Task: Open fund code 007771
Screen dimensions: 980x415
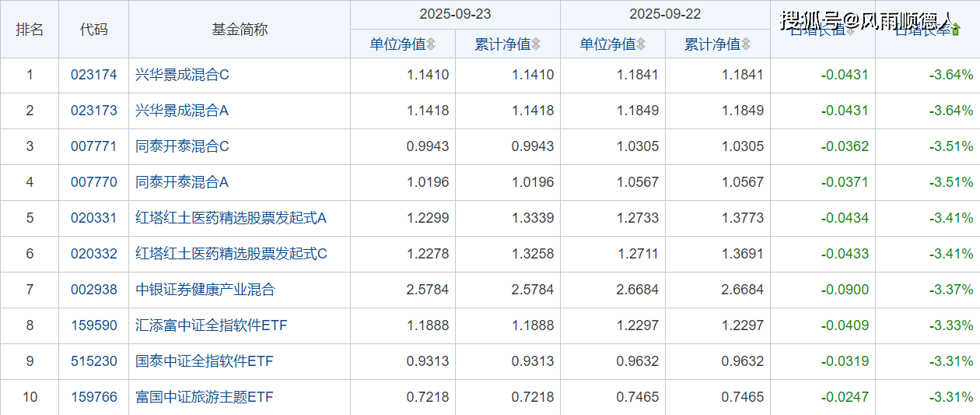Action: click(x=94, y=146)
